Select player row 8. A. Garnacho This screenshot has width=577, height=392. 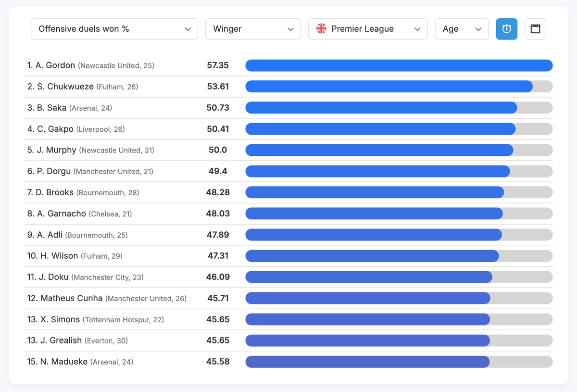[289, 214]
